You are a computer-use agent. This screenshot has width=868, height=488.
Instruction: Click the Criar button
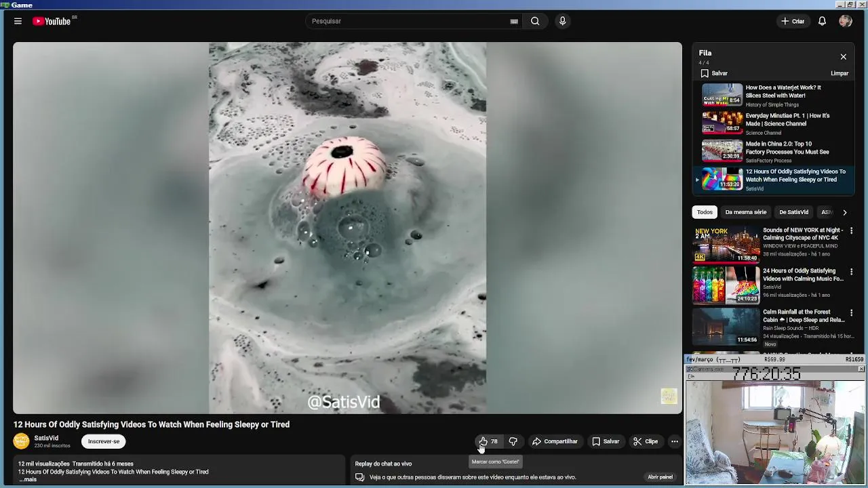[x=793, y=21]
